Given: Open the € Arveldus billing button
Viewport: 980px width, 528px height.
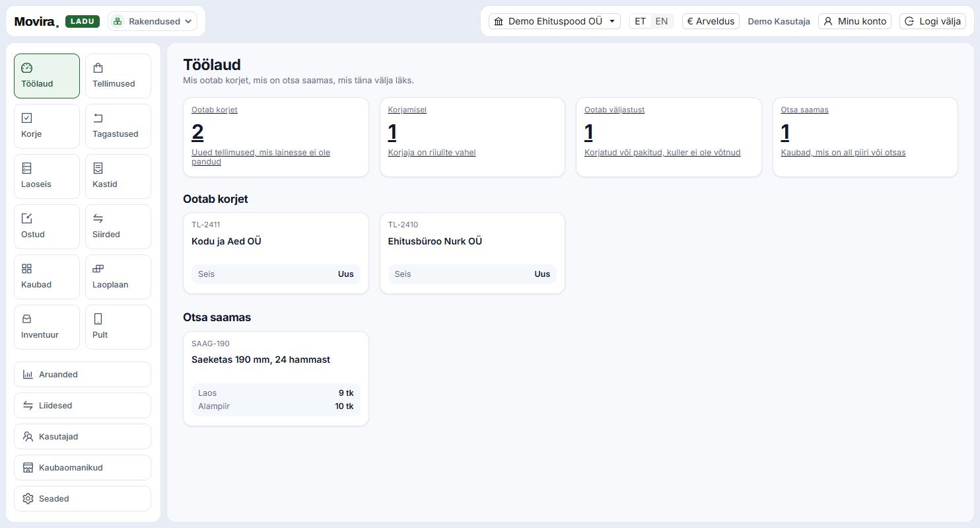Looking at the screenshot, I should tap(711, 21).
